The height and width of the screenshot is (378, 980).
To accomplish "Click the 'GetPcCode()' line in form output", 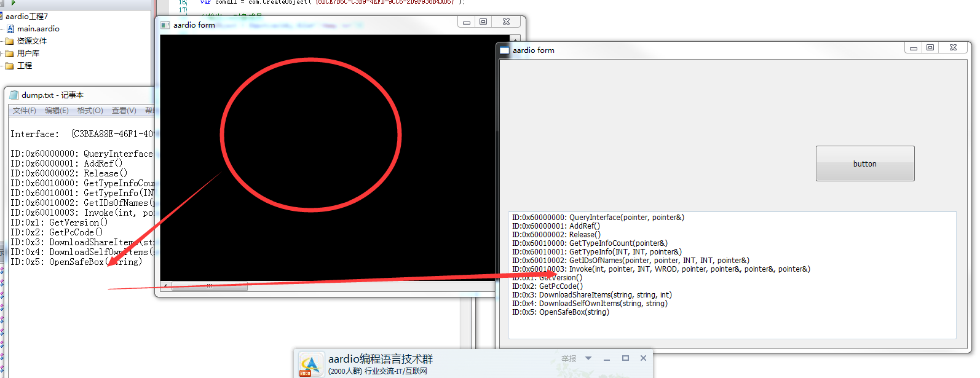I will (x=547, y=286).
